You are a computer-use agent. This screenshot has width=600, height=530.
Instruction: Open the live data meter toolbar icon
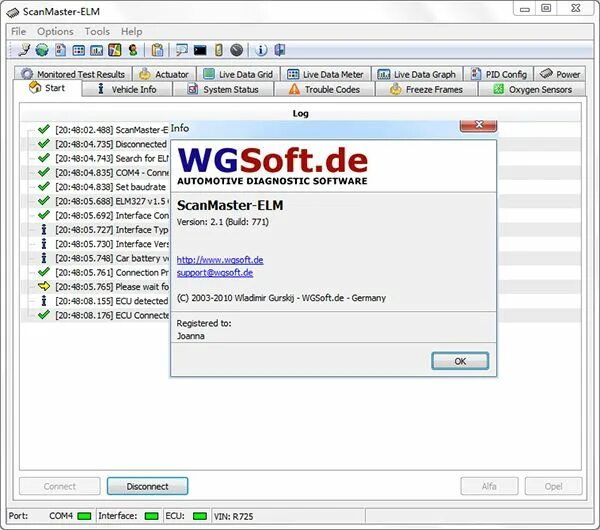tap(78, 51)
